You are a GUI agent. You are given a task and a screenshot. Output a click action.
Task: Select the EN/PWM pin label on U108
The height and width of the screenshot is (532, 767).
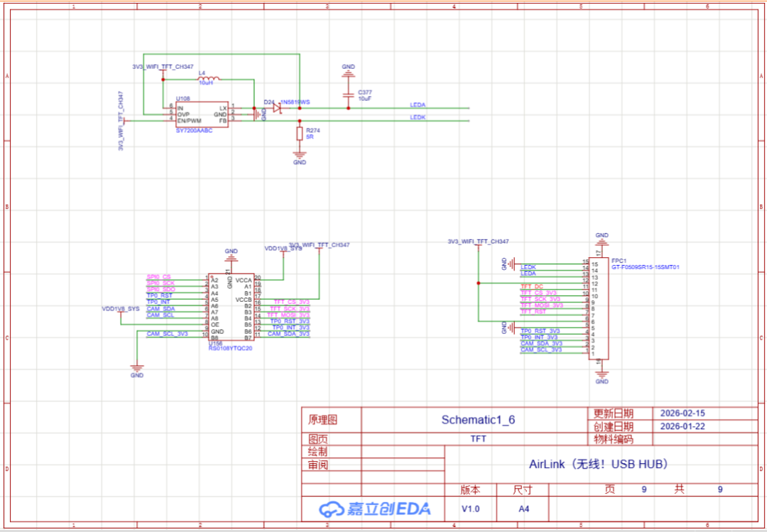189,121
